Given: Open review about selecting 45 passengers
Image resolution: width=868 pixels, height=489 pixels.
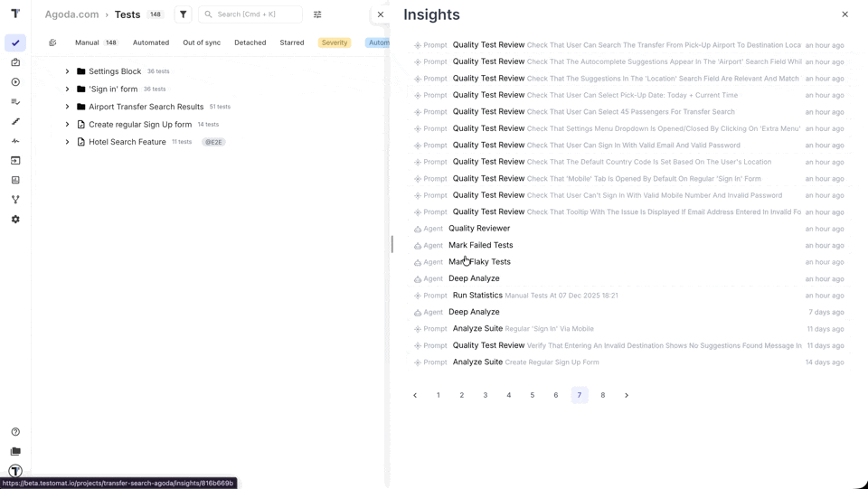Looking at the screenshot, I should point(629,112).
